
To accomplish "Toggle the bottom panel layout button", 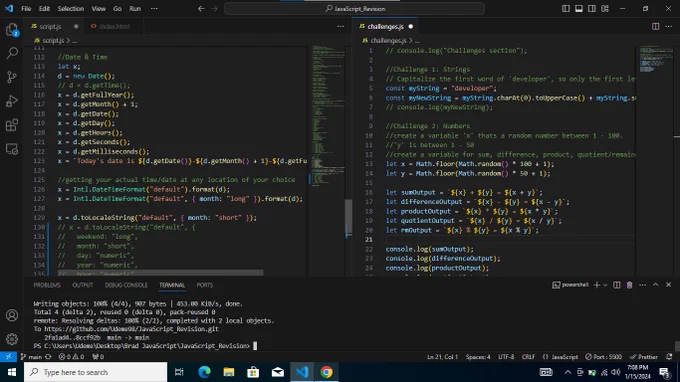I will 579,9.
